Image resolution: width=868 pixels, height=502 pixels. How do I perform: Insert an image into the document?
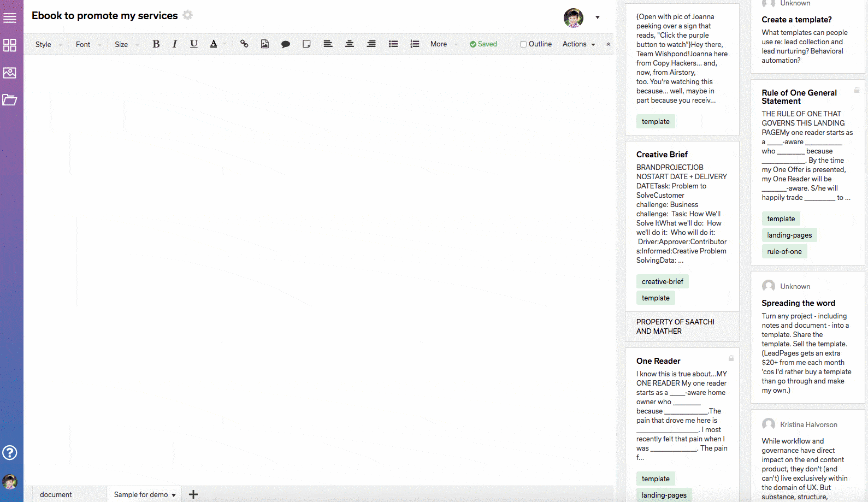point(265,44)
